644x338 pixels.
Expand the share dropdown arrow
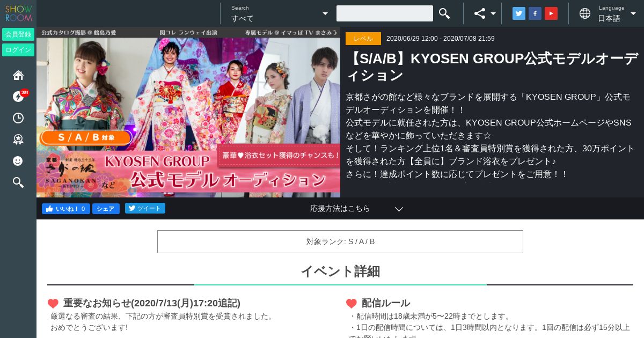pyautogui.click(x=493, y=14)
